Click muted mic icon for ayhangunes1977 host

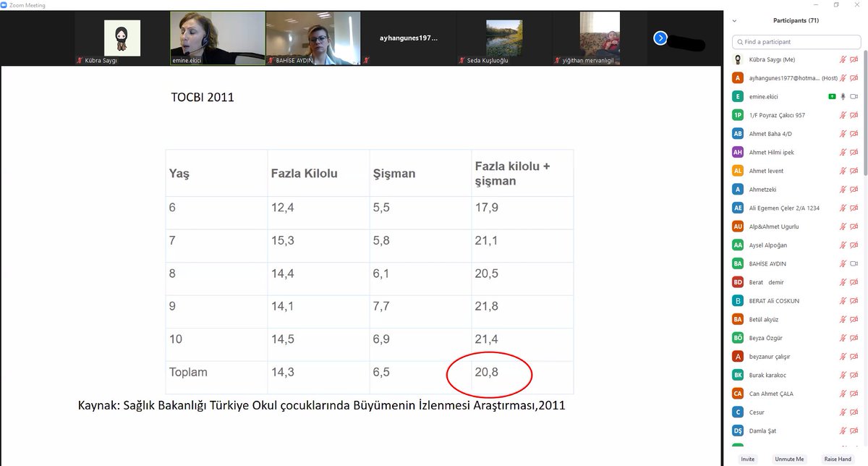[843, 77]
